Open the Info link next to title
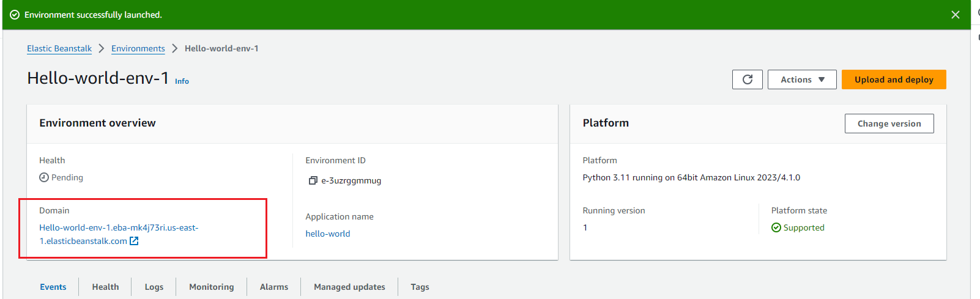This screenshot has height=299, width=980. [182, 81]
